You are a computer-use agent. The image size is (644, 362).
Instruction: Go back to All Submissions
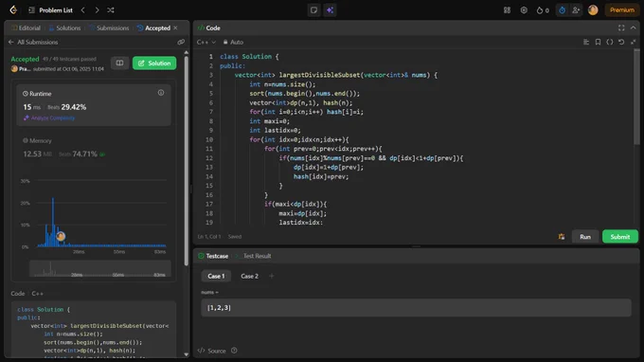point(33,42)
